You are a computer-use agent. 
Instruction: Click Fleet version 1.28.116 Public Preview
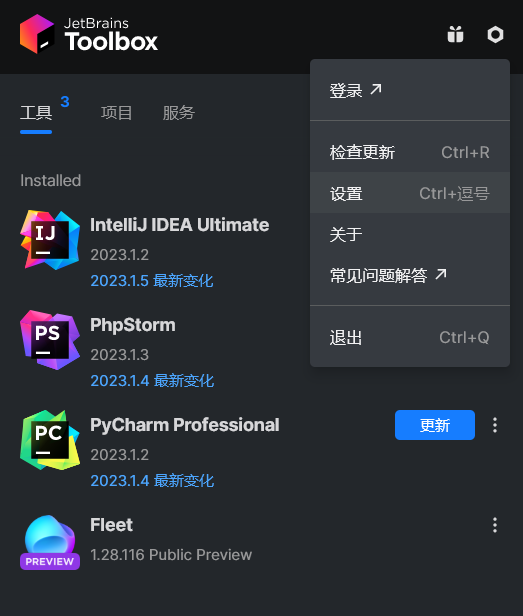click(x=171, y=555)
